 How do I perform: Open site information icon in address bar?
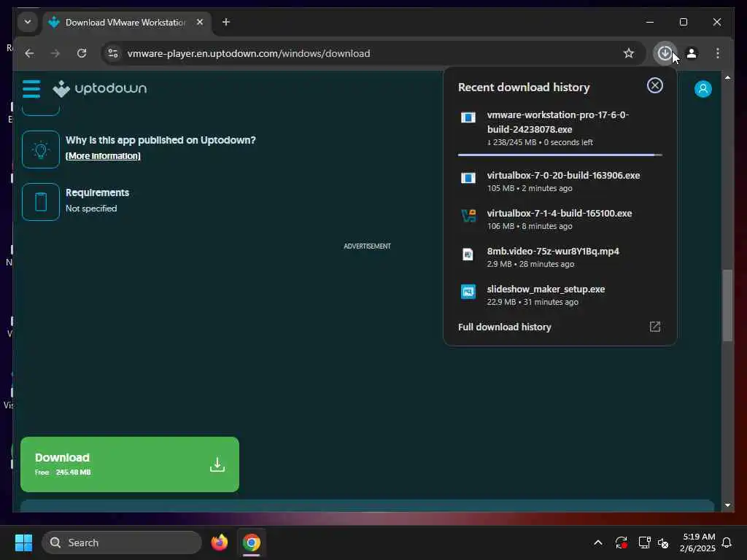click(x=113, y=53)
